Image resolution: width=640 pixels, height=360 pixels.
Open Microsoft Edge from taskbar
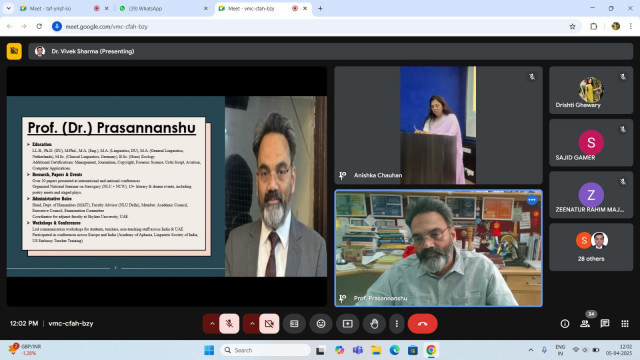tap(394, 350)
